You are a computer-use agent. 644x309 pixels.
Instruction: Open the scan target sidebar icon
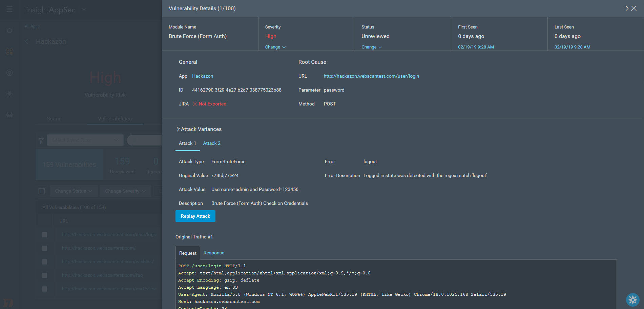(x=9, y=73)
